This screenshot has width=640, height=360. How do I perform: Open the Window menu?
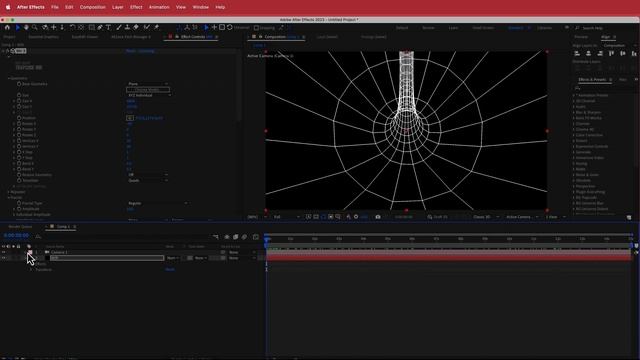click(x=200, y=7)
